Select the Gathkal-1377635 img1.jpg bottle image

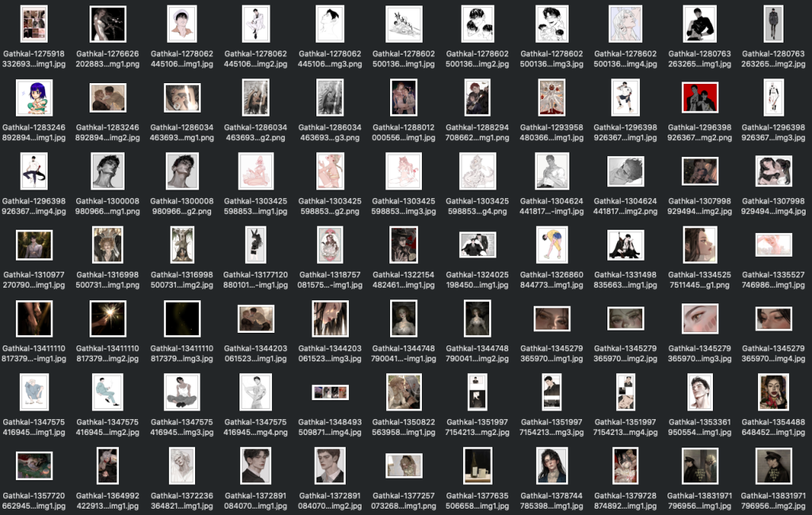tap(477, 466)
